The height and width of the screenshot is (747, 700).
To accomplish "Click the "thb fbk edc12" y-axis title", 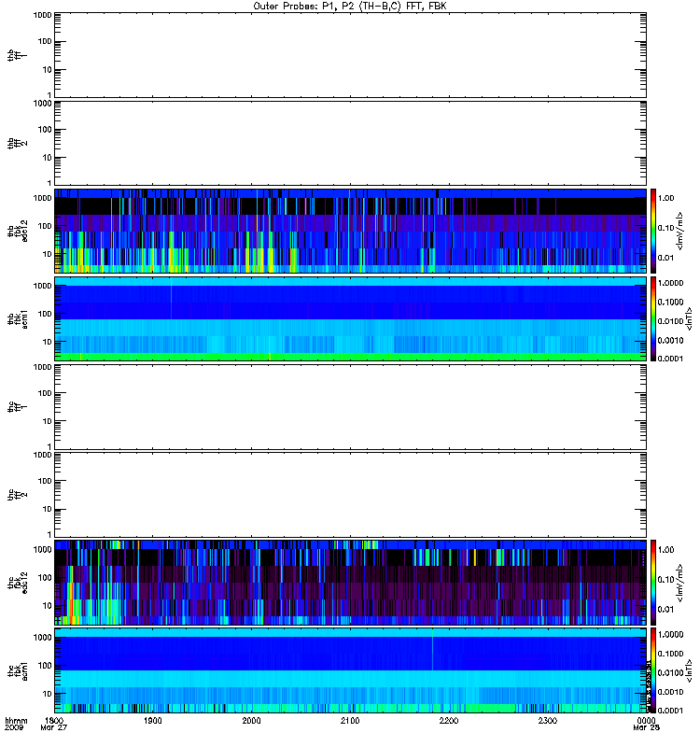I will click(x=18, y=231).
